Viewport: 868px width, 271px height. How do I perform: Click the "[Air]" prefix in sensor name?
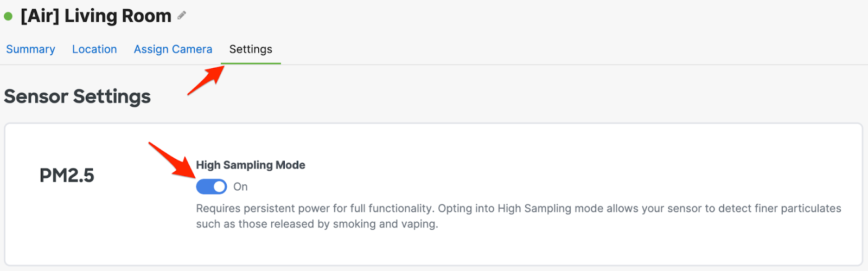point(40,16)
